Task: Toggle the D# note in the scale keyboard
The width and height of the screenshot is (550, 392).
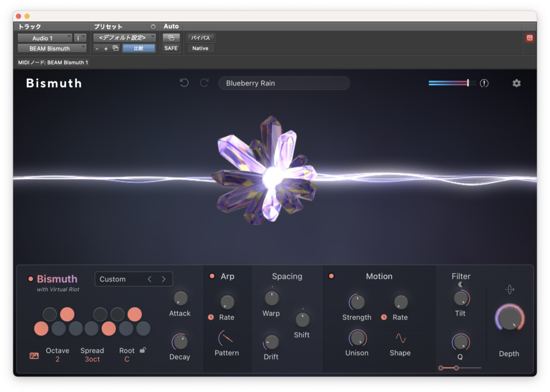Action: (x=67, y=314)
